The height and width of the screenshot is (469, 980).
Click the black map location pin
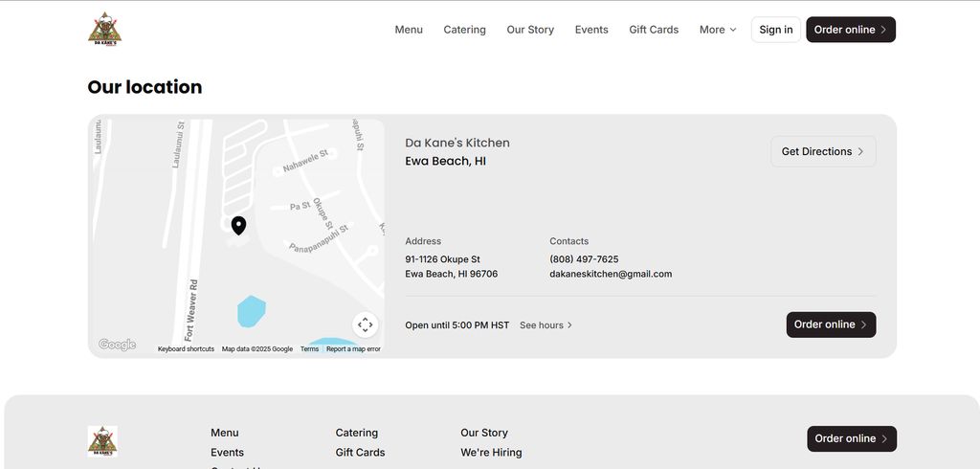click(x=238, y=225)
